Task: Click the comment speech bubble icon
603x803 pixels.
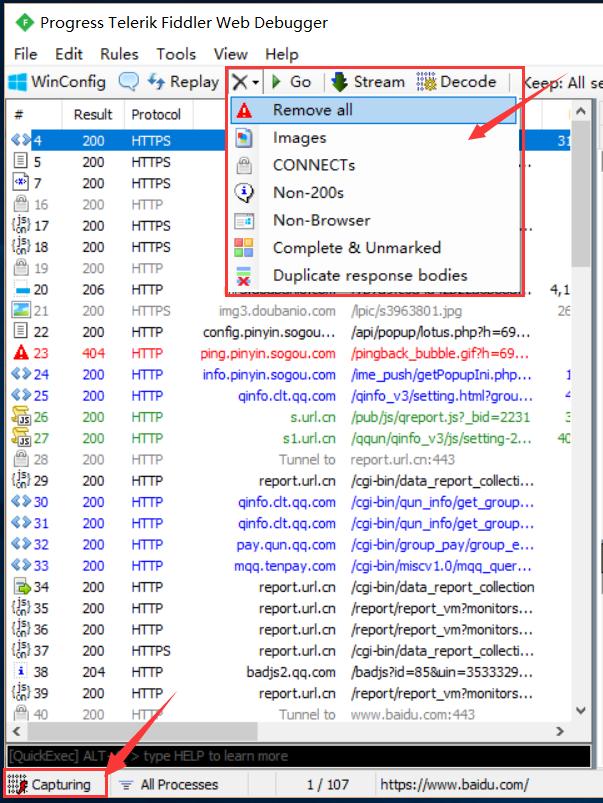Action: (129, 81)
